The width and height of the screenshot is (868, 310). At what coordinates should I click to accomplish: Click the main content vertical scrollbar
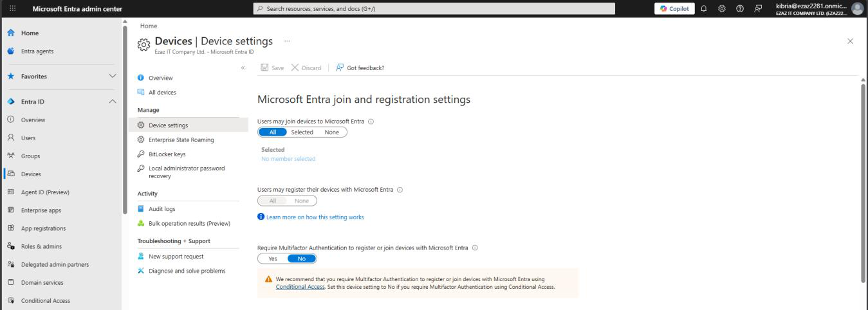(x=863, y=183)
